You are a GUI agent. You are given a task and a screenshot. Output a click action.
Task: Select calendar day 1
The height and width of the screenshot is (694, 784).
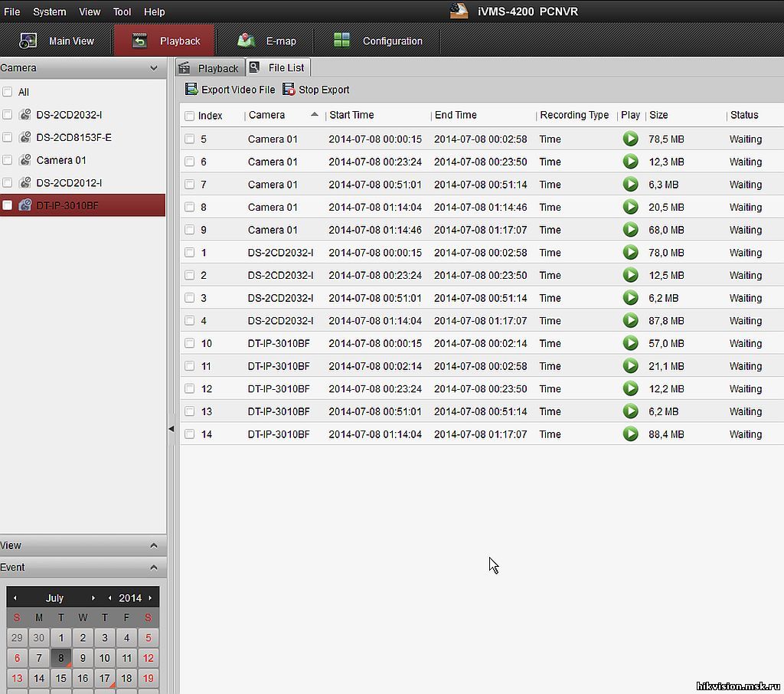click(x=61, y=637)
